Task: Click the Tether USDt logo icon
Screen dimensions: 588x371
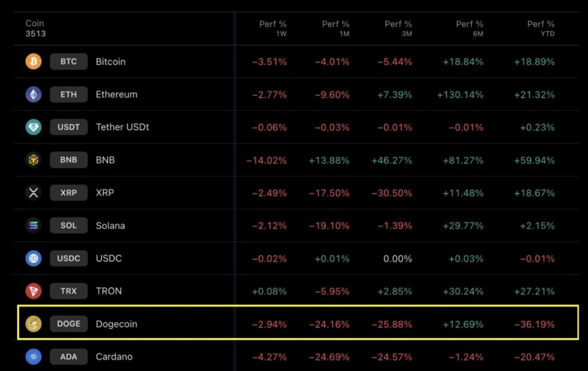Action: tap(34, 127)
